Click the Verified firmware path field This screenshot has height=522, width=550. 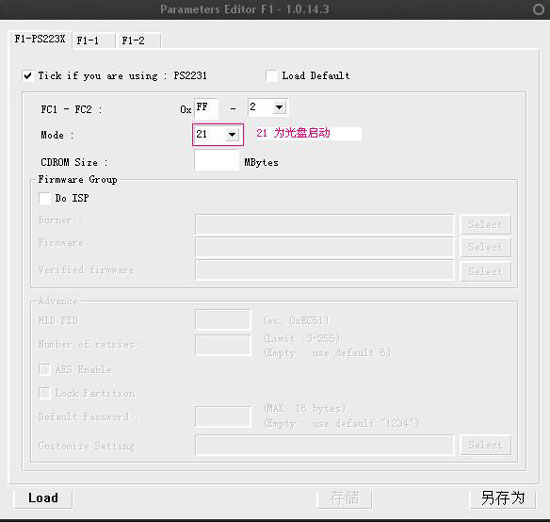(x=324, y=270)
